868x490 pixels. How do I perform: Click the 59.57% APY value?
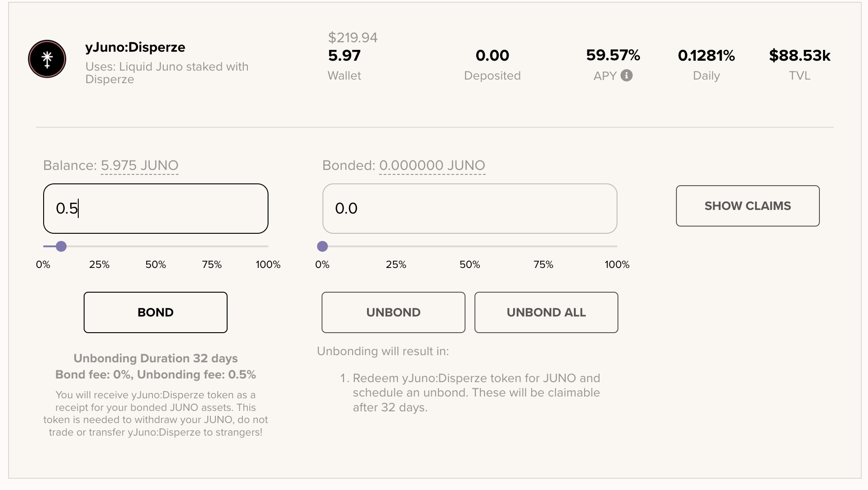[613, 55]
